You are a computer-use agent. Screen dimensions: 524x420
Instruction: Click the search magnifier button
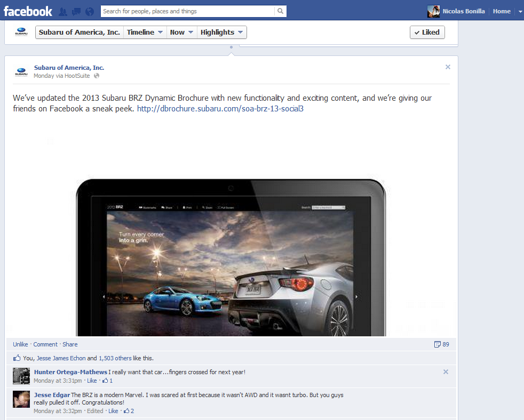point(280,11)
